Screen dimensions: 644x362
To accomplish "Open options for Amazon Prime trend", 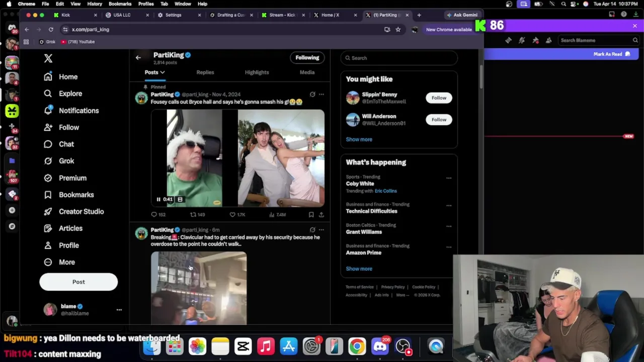I will [x=449, y=247].
